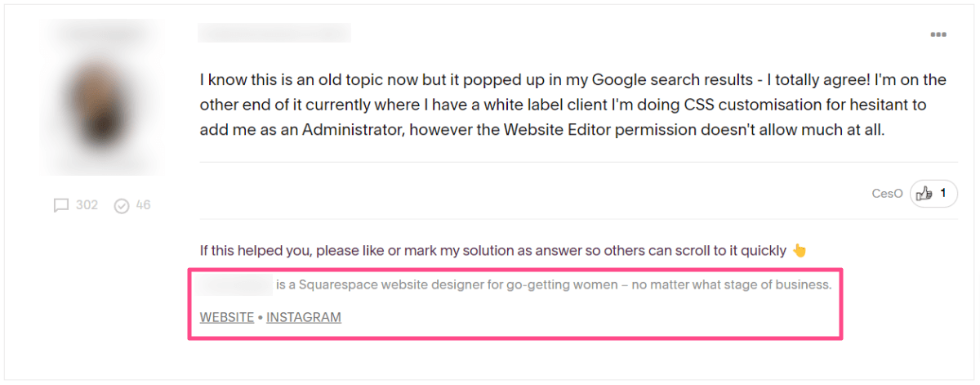Click blurred designer name in signature
The height and width of the screenshot is (385, 980).
click(x=236, y=285)
